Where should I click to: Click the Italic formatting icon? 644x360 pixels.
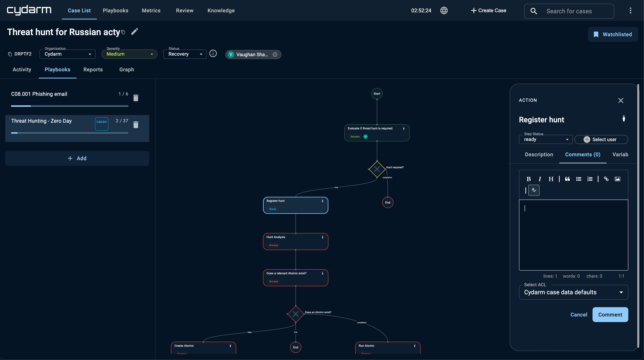pos(540,179)
